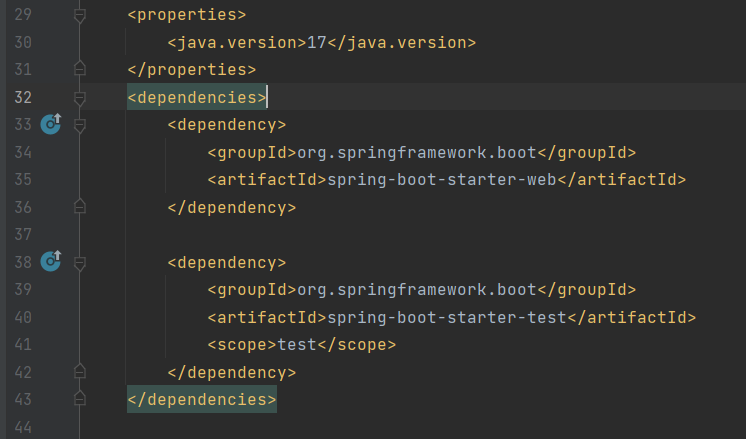746x439 pixels.
Task: Click the </dependency> closing tag on line 42
Action: (232, 372)
